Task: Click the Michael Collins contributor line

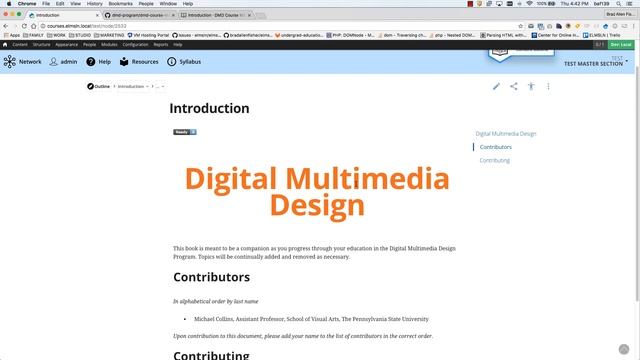Action: (x=311, y=319)
